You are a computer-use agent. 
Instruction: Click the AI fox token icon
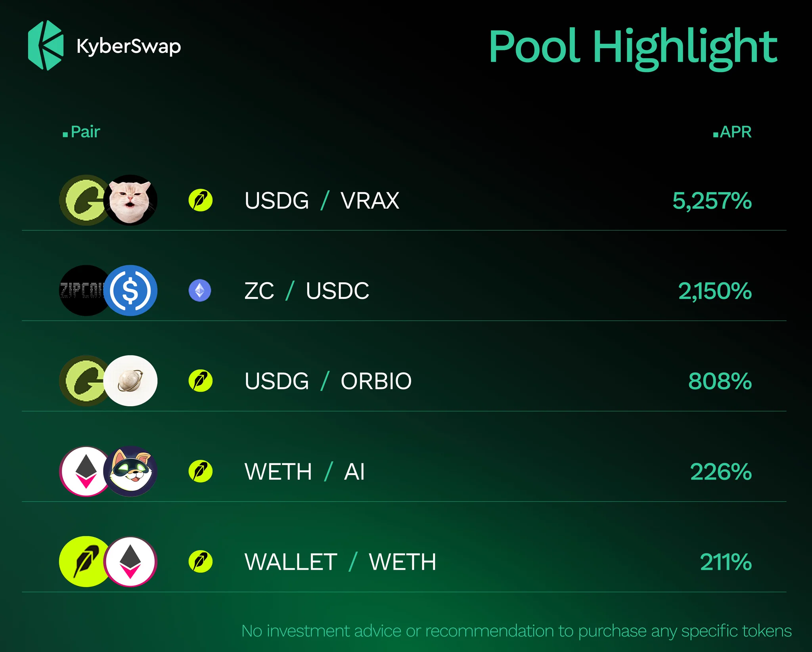[x=130, y=471]
